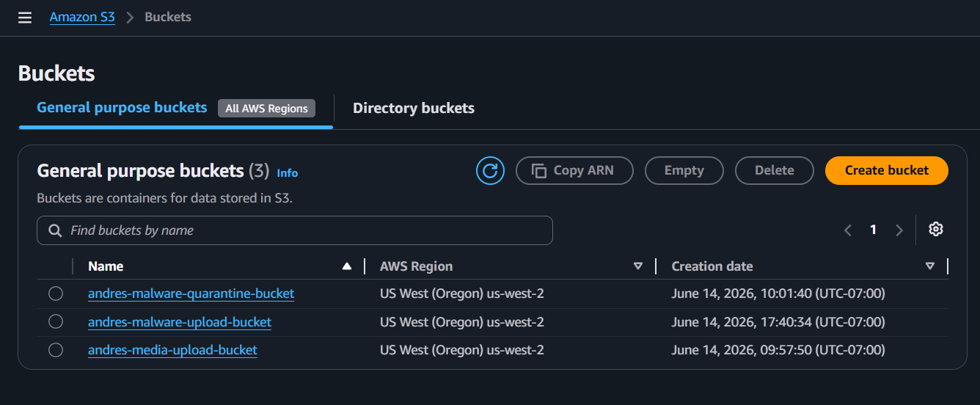Focus the Find buckets by name field
The height and width of the screenshot is (405, 980).
tap(295, 230)
